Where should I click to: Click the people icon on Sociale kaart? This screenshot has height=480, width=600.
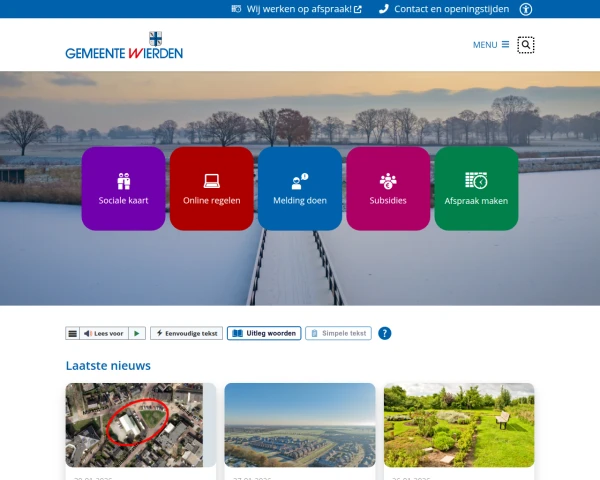(x=124, y=181)
